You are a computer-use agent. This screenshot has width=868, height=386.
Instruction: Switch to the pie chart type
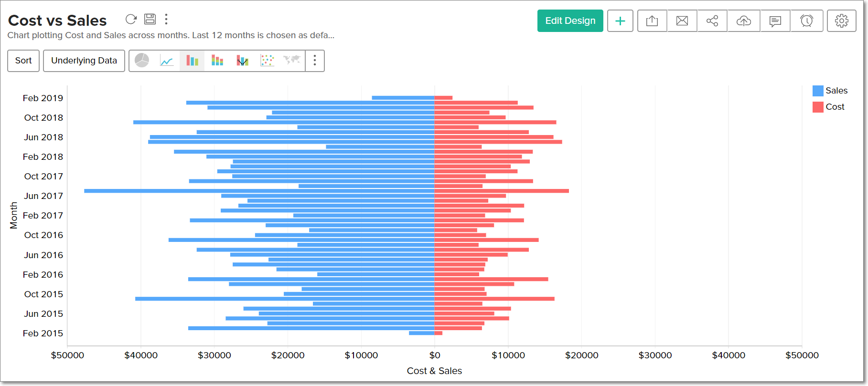142,61
